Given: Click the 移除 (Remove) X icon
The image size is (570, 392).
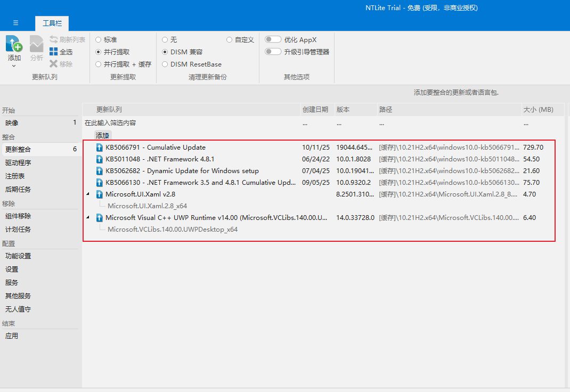Looking at the screenshot, I should 54,64.
